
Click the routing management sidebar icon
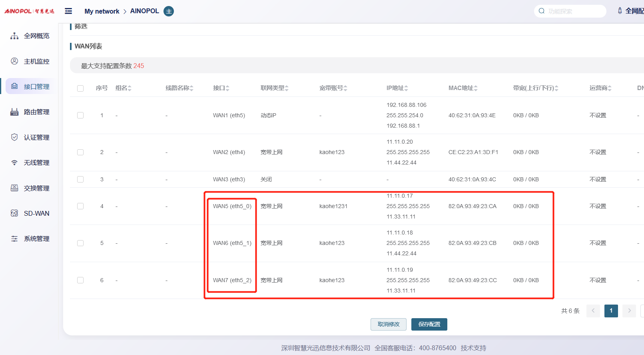pyautogui.click(x=14, y=112)
